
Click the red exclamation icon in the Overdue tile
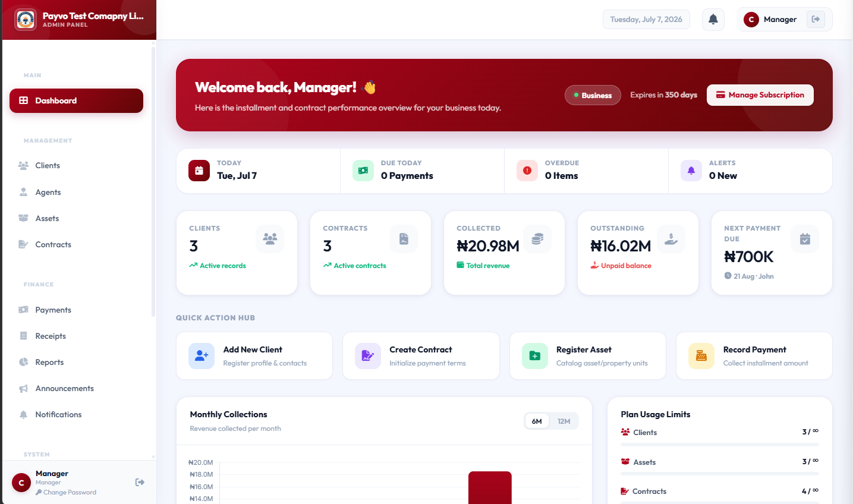527,171
